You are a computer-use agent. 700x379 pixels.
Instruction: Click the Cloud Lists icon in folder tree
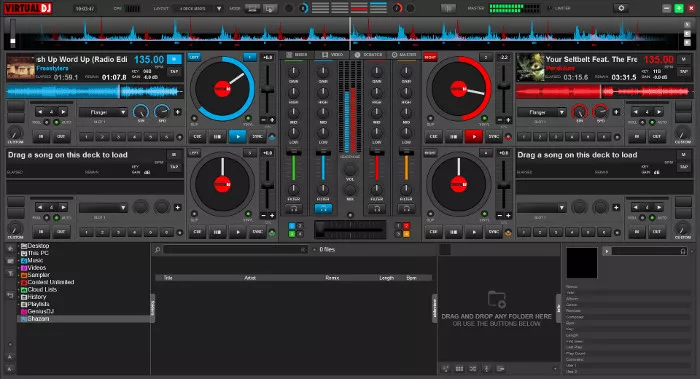[x=24, y=290]
